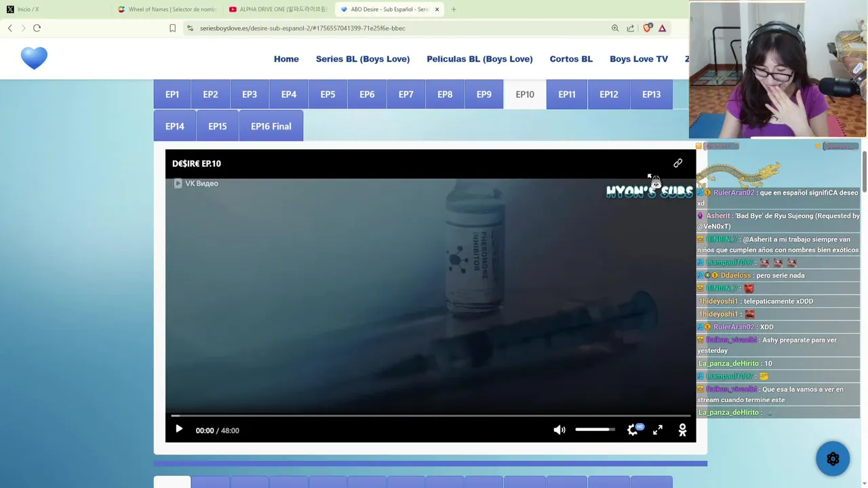Viewport: 868px width, 488px height.
Task: Adjust the video volume slider
Action: (x=595, y=430)
